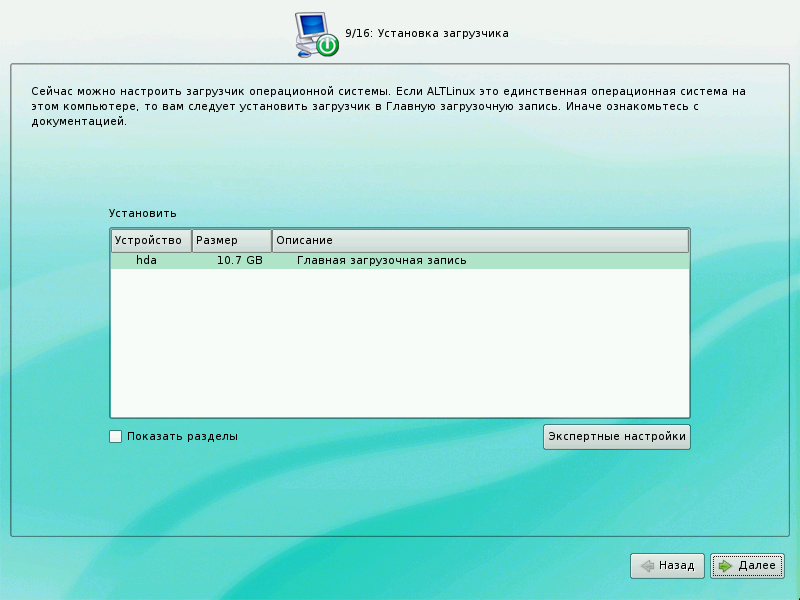The width and height of the screenshot is (800, 600).
Task: Click the gray left arrow icon on Назад
Action: (648, 566)
